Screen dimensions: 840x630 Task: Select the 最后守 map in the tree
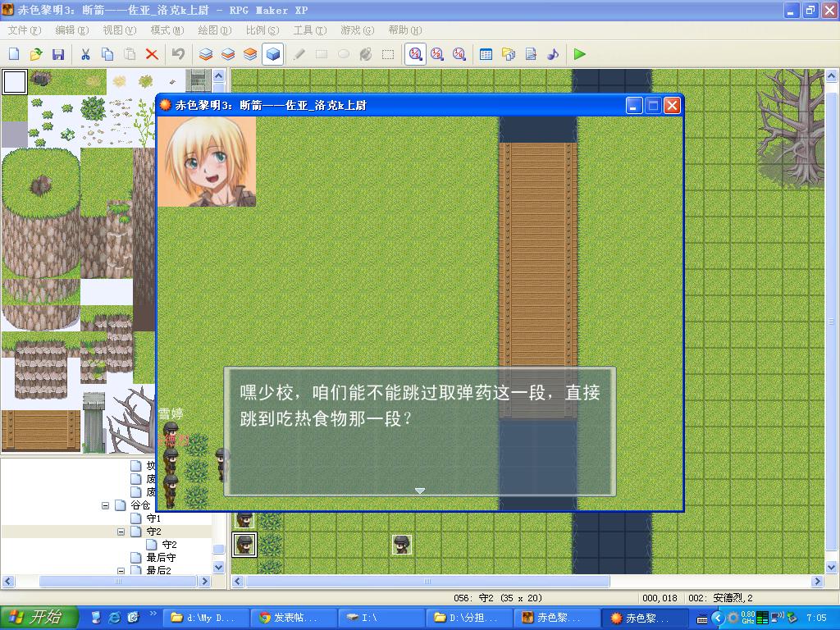tap(162, 557)
